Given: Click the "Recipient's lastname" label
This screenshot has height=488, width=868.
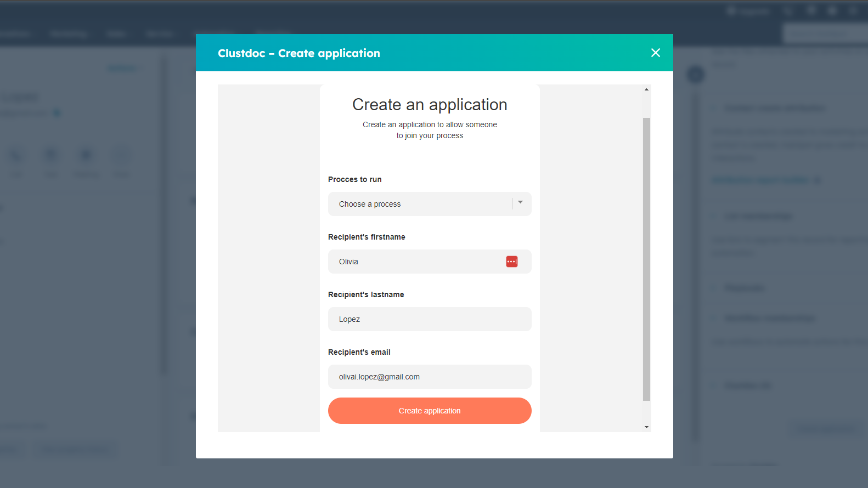Looking at the screenshot, I should [366, 294].
